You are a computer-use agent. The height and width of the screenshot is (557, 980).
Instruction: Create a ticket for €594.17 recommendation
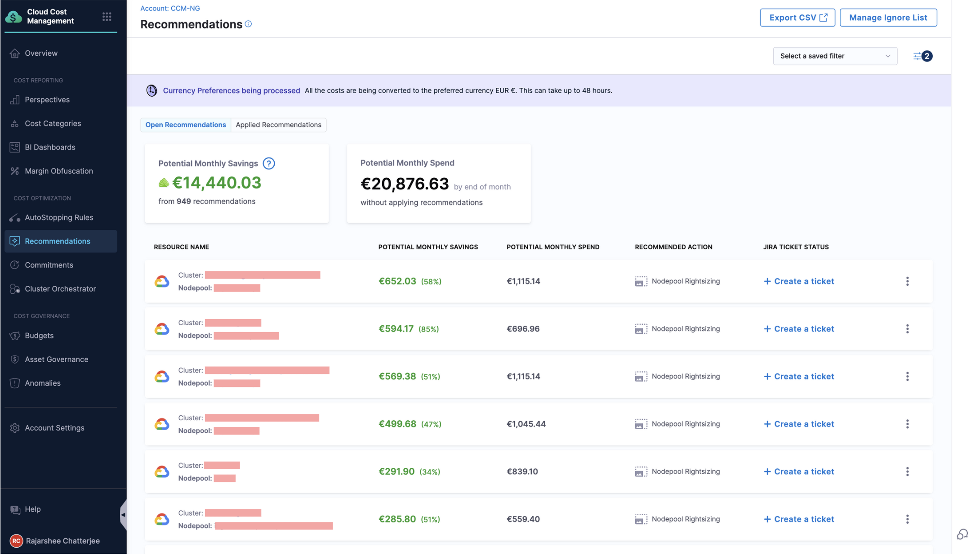[x=799, y=329]
